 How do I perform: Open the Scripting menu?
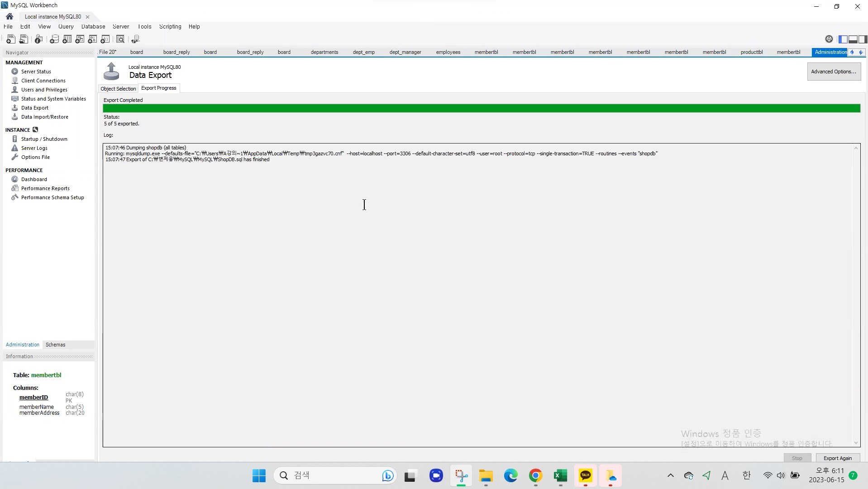(170, 26)
